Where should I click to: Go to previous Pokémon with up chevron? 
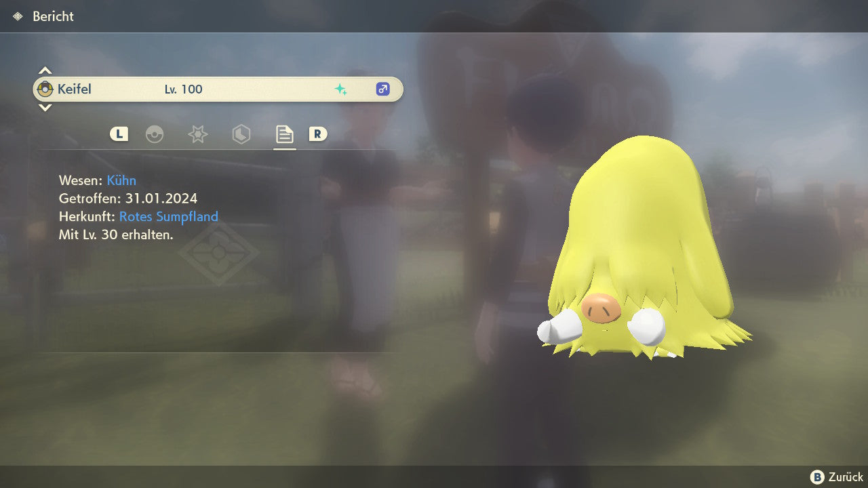45,70
